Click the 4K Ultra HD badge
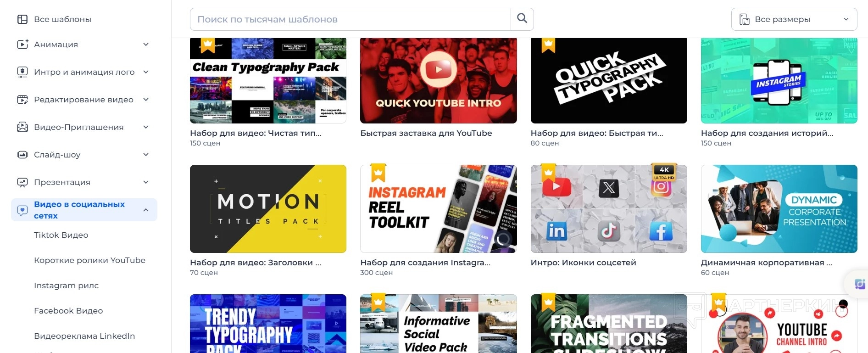 click(664, 173)
